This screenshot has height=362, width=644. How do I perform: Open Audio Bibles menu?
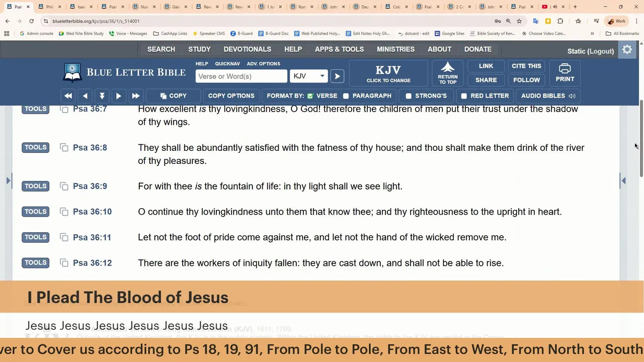pos(548,96)
